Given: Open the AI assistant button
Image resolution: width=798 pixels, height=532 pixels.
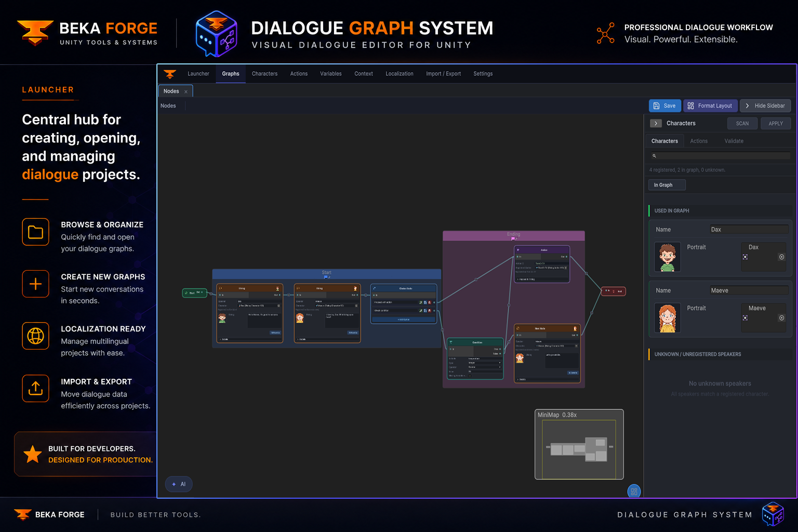Looking at the screenshot, I should pos(179,484).
